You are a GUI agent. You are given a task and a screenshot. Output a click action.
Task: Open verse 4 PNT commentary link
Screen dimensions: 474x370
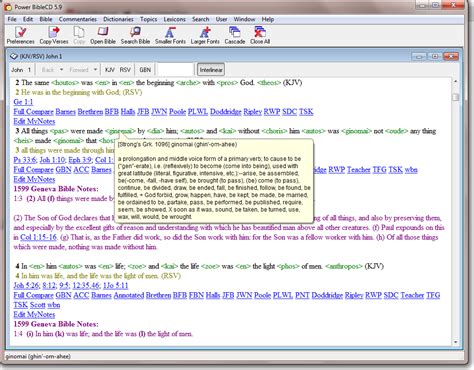[302, 295]
